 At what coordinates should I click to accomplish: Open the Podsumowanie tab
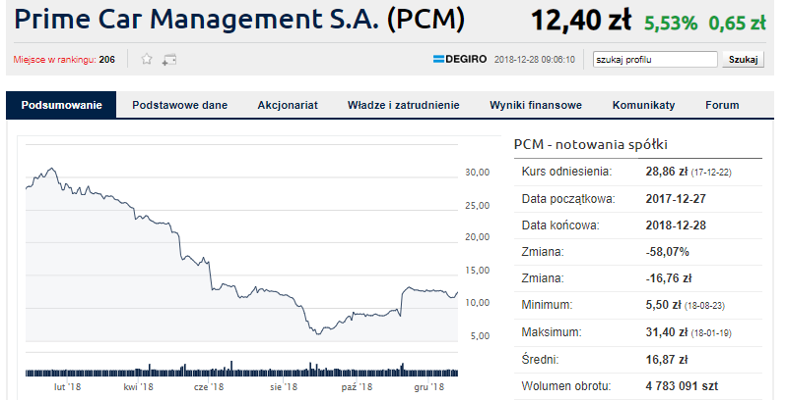61,105
